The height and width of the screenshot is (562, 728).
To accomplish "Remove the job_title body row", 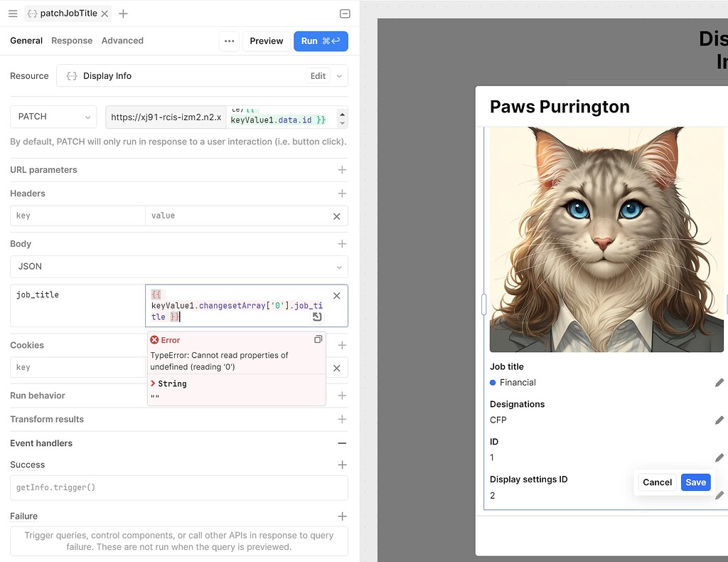I will 337,296.
